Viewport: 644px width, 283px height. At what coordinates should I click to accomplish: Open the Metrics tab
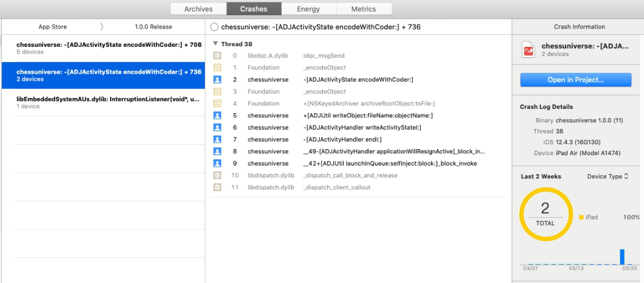point(364,9)
